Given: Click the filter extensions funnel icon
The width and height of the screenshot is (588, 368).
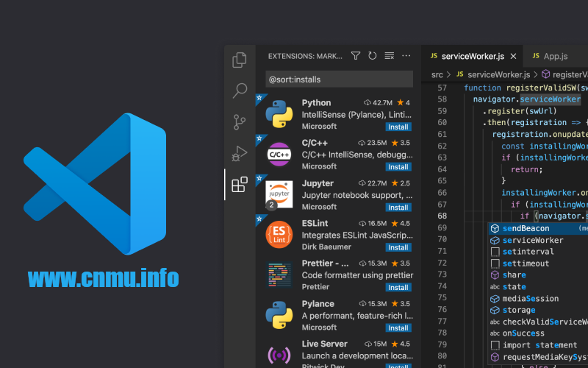Looking at the screenshot, I should pyautogui.click(x=356, y=56).
